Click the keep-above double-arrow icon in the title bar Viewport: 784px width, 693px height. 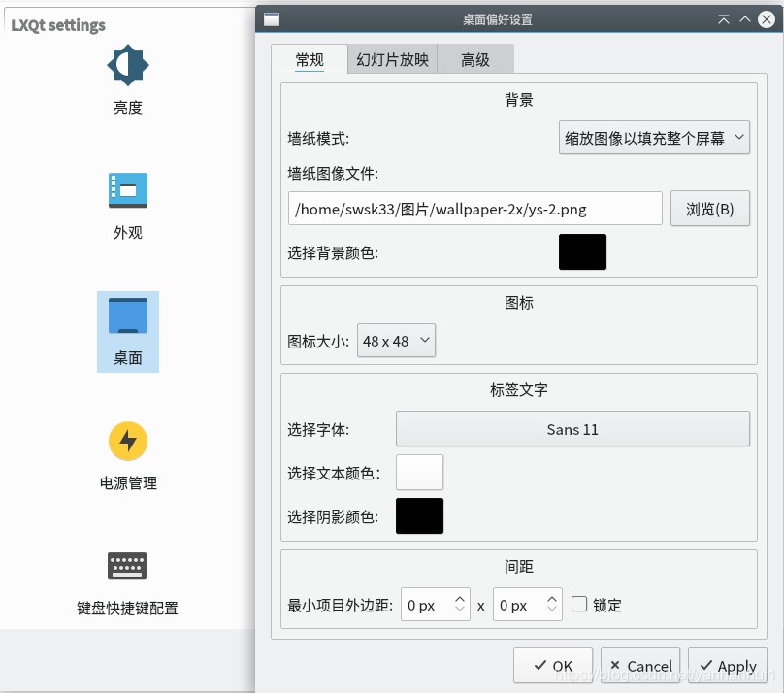click(724, 19)
